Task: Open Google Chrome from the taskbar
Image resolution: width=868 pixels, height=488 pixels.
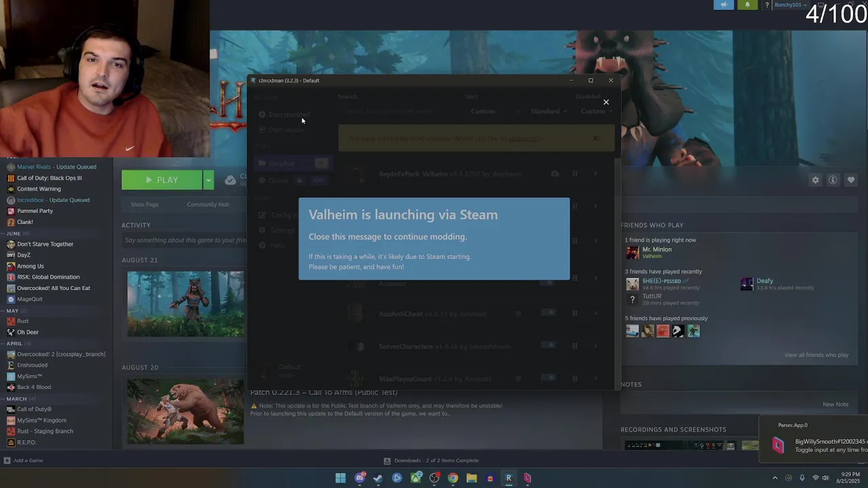Action: coord(453,478)
